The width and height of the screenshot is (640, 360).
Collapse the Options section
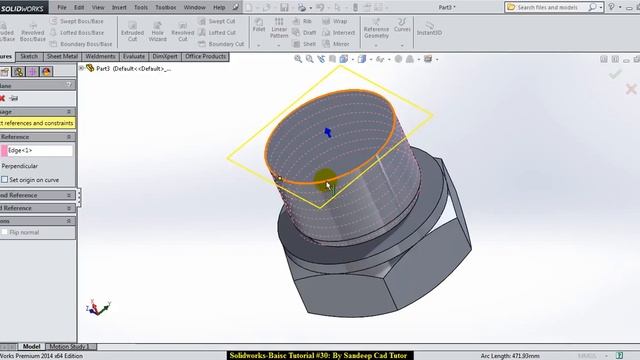[69, 221]
